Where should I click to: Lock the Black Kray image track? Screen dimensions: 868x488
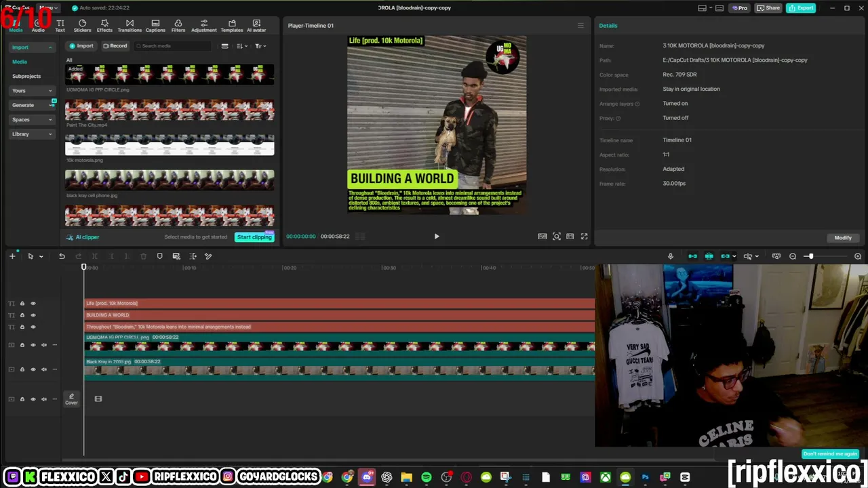[22, 369]
